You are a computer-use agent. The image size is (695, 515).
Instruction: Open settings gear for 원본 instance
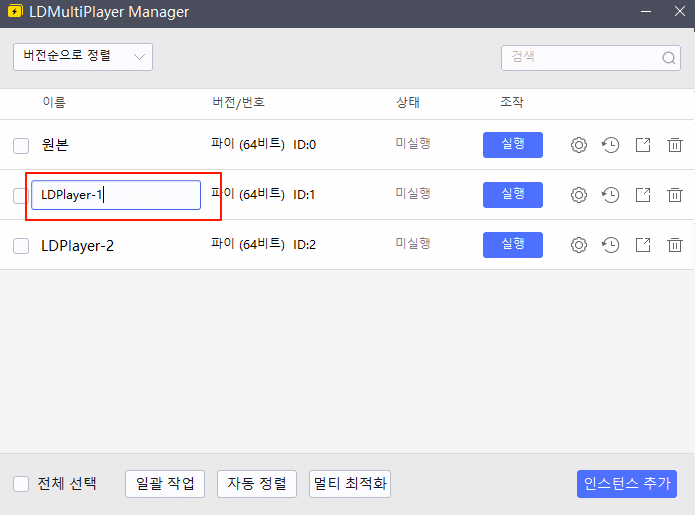click(x=578, y=145)
